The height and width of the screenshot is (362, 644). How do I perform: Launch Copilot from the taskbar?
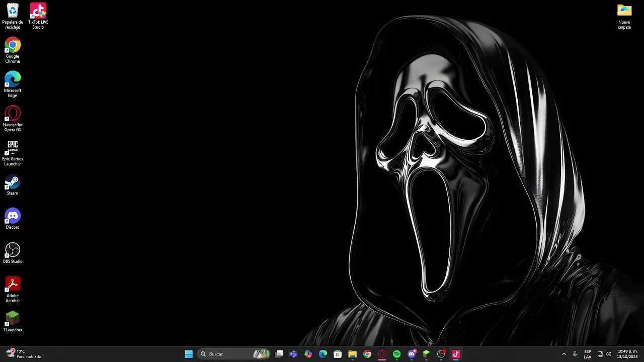coord(308,354)
